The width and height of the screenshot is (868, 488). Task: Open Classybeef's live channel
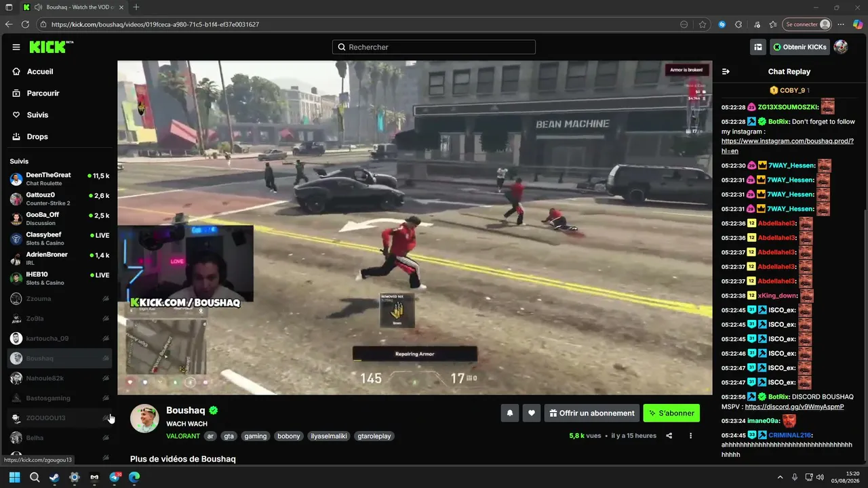click(x=59, y=239)
